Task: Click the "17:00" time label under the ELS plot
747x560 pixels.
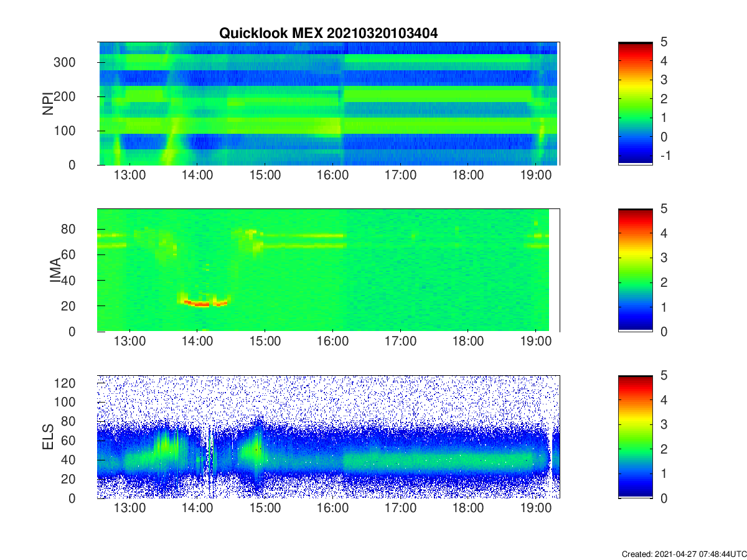Action: 400,509
